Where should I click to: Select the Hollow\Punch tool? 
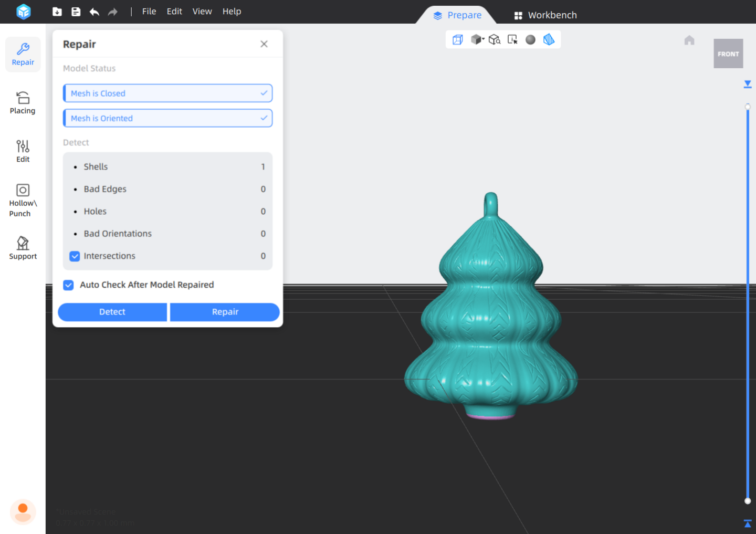(23, 200)
